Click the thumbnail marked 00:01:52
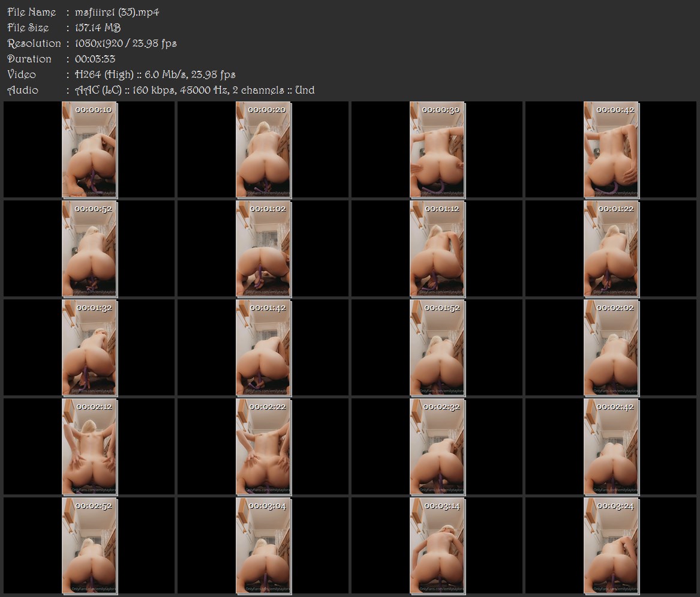The width and height of the screenshot is (700, 597). point(437,348)
